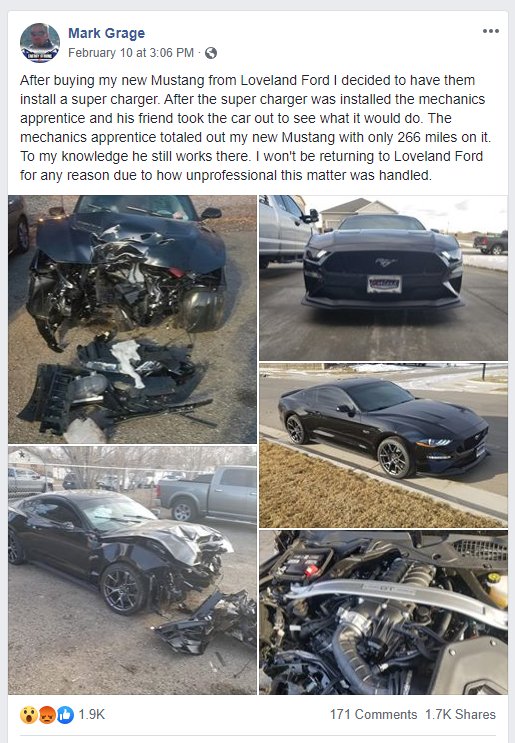Screen dimensions: 515x743
Task: Open the wrecked Mustang side photo
Action: 132,570
